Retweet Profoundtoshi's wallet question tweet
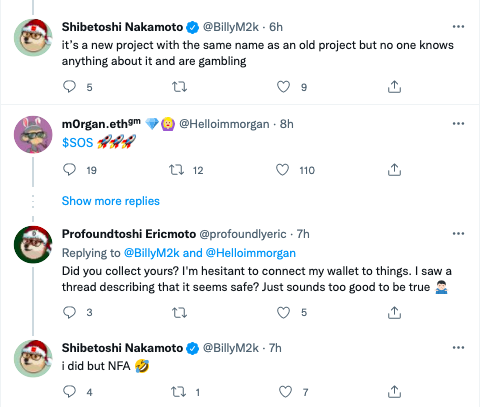Screen dimensions: 489x407 179,313
